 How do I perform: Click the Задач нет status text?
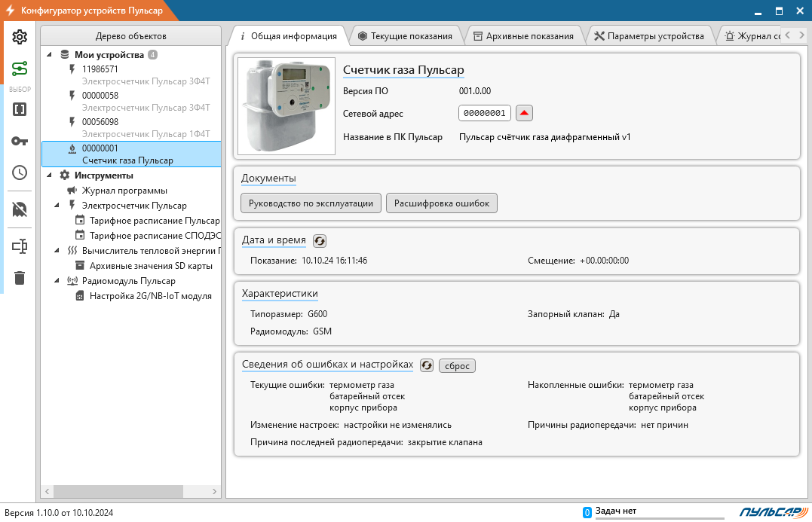pos(616,511)
